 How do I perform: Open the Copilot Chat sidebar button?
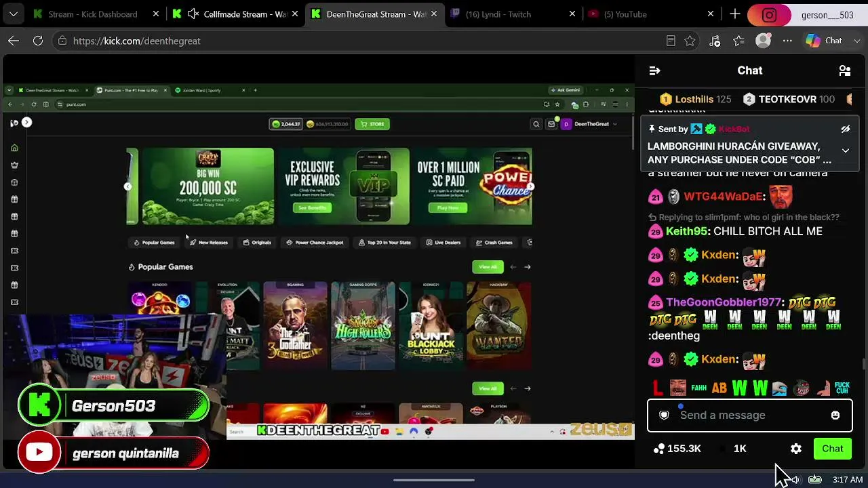coord(824,41)
